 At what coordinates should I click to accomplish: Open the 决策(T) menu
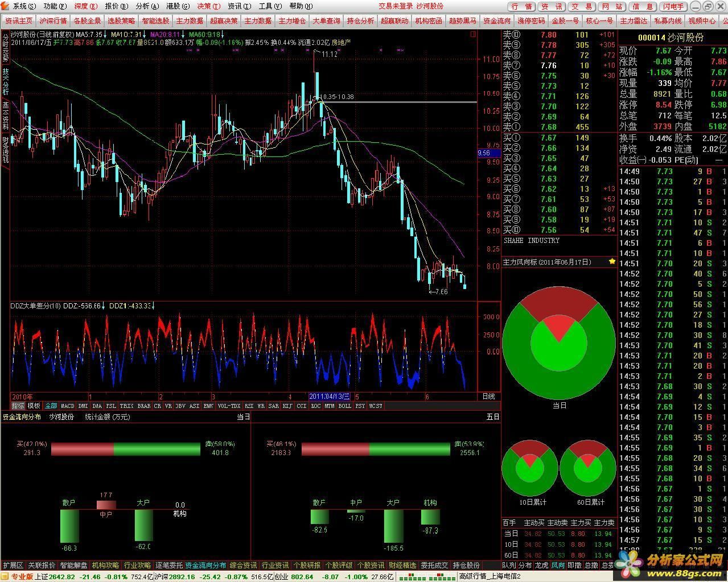(208, 6)
